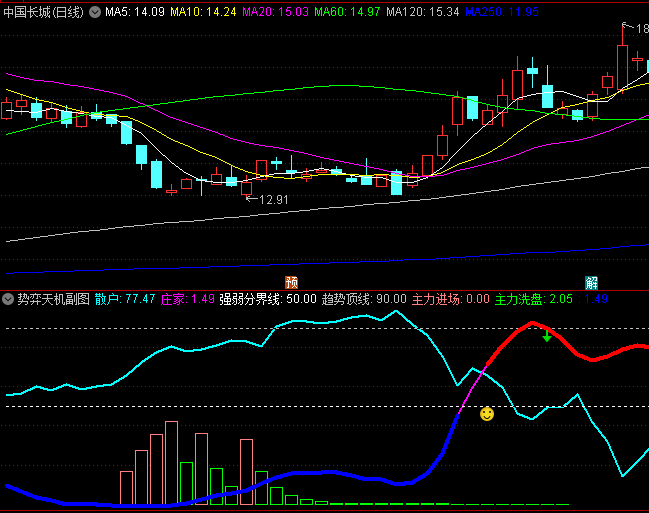Click the 庄家: 1.49 value
The height and width of the screenshot is (513, 649).
click(187, 299)
